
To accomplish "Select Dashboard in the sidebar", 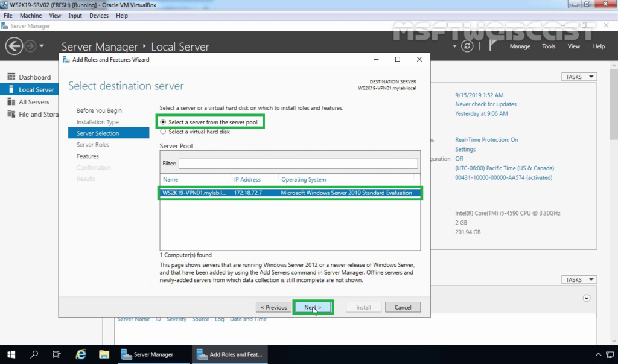I will (x=34, y=77).
